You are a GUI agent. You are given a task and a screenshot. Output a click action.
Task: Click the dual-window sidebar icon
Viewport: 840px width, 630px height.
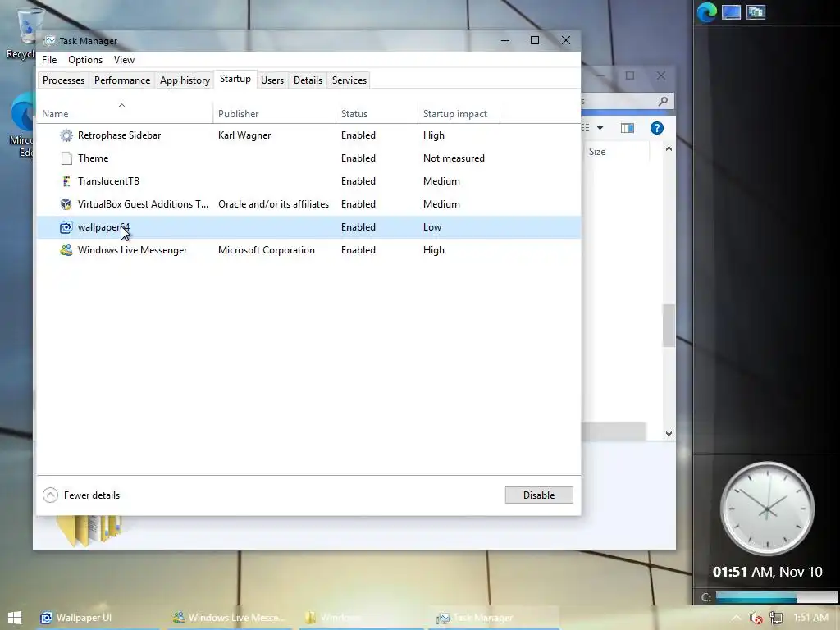(756, 12)
